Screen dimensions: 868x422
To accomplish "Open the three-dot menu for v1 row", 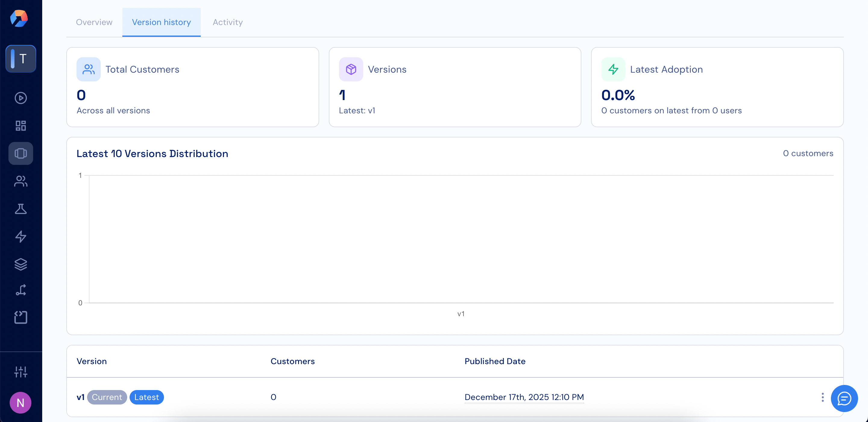I will 822,397.
